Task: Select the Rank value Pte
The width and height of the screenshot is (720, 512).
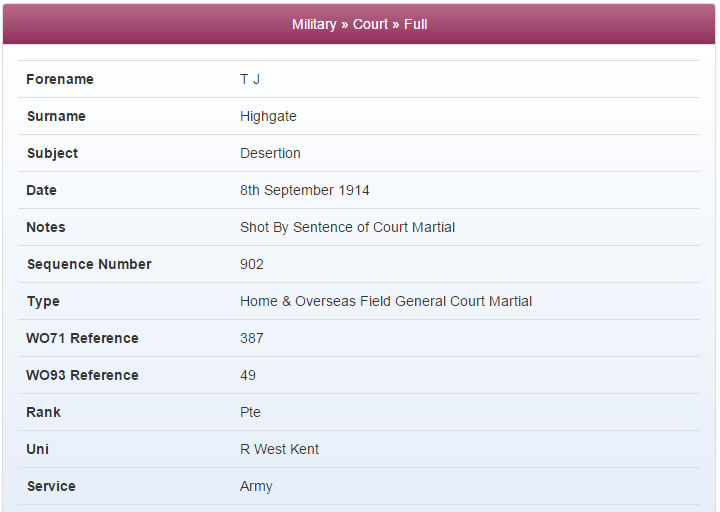Action: point(250,412)
